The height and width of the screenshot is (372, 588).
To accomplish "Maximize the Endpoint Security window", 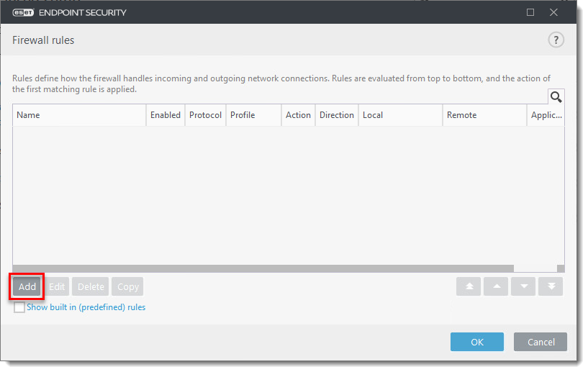I will point(530,12).
